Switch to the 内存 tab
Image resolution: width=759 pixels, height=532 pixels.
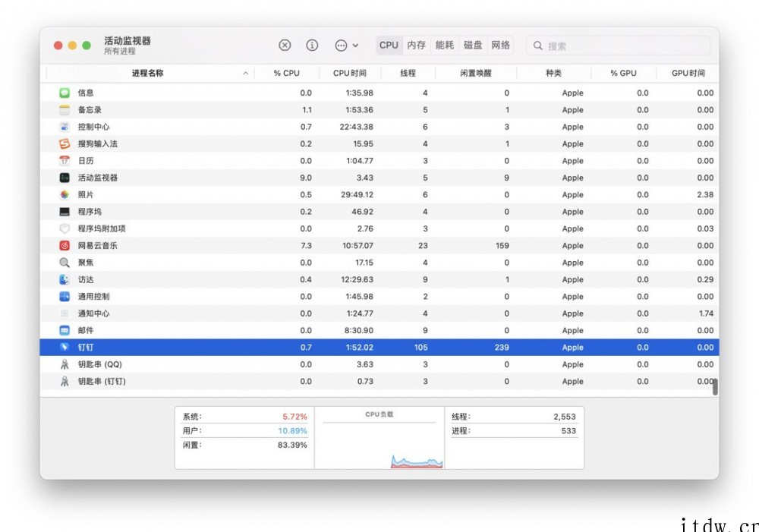coord(416,45)
